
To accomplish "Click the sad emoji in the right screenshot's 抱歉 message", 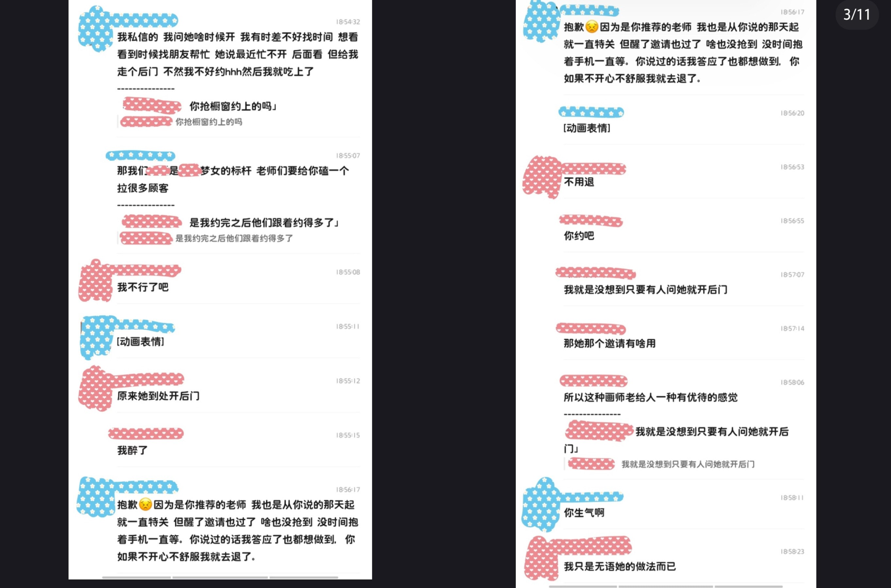I will tap(592, 27).
